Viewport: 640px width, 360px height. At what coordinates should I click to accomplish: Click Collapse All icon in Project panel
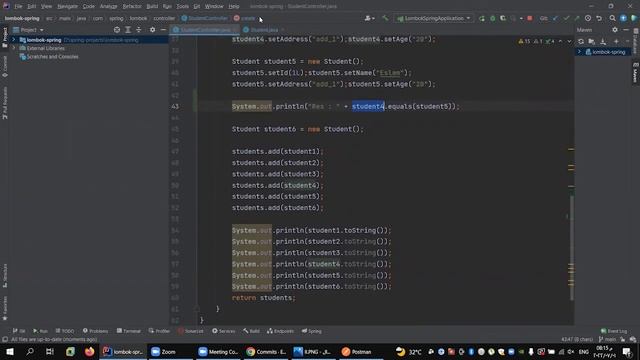(x=139, y=30)
